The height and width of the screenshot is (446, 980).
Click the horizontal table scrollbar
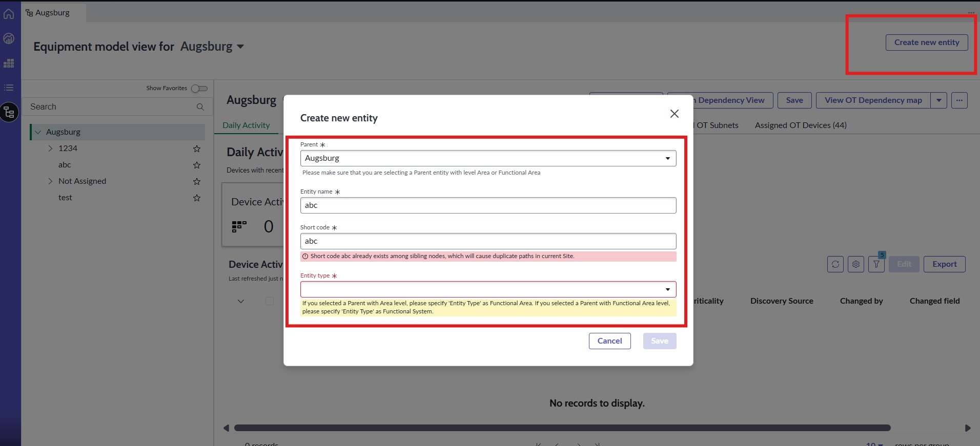(x=562, y=428)
